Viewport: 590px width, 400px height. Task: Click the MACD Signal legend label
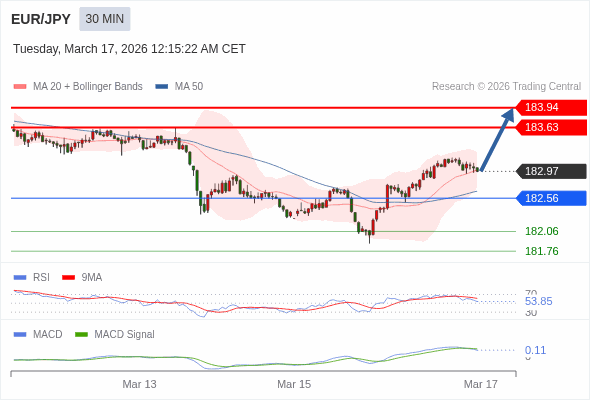pos(125,335)
